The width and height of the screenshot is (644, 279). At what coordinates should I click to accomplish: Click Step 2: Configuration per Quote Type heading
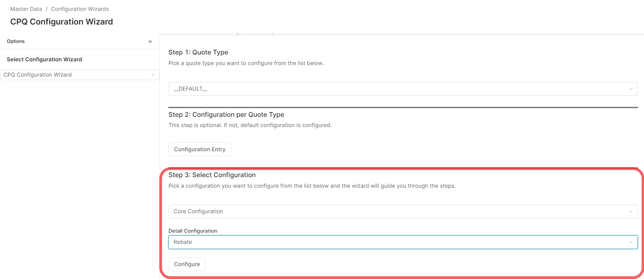[226, 115]
